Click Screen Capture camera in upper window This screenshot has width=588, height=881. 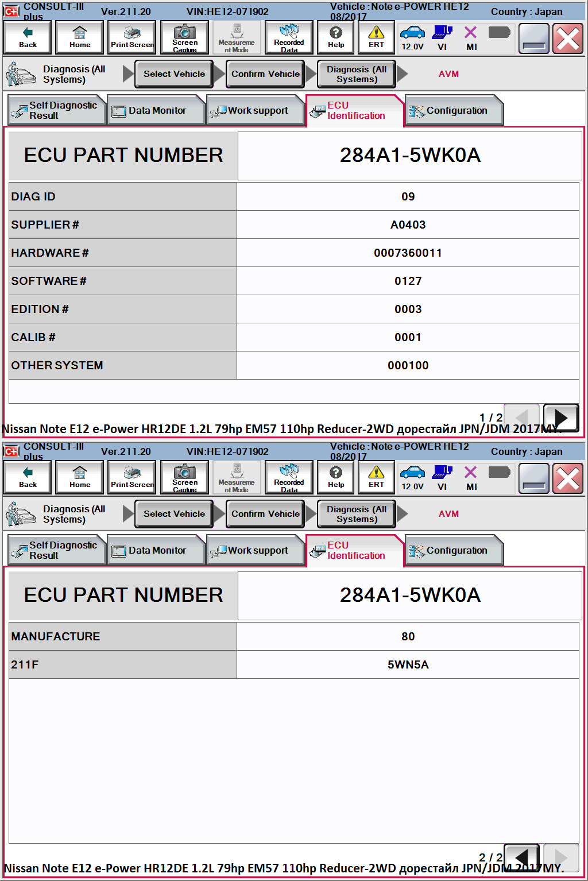184,37
